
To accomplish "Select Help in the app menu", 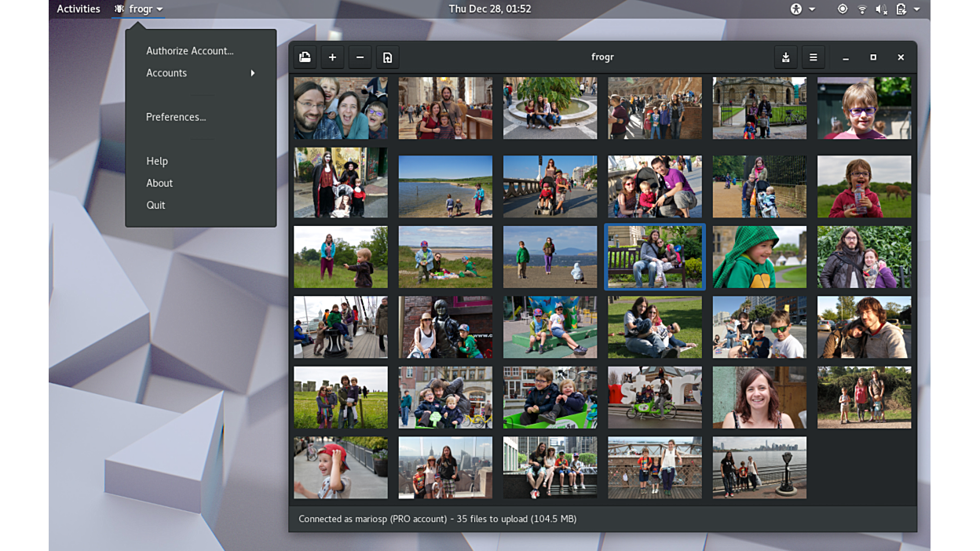I will pos(157,161).
